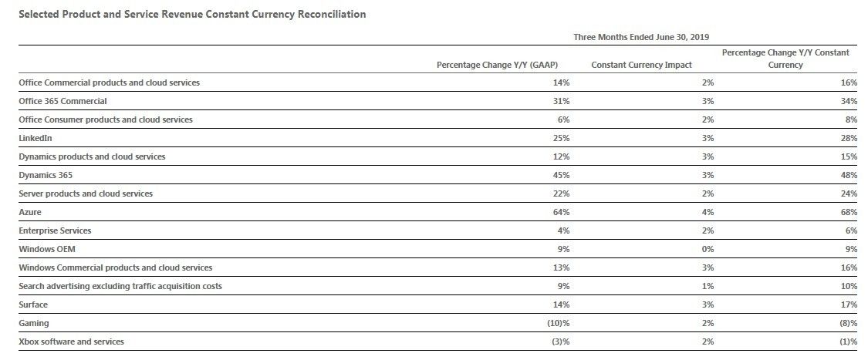868x360 pixels.
Task: Click the 'Office Consumer products and cloud services' label
Action: [x=105, y=119]
